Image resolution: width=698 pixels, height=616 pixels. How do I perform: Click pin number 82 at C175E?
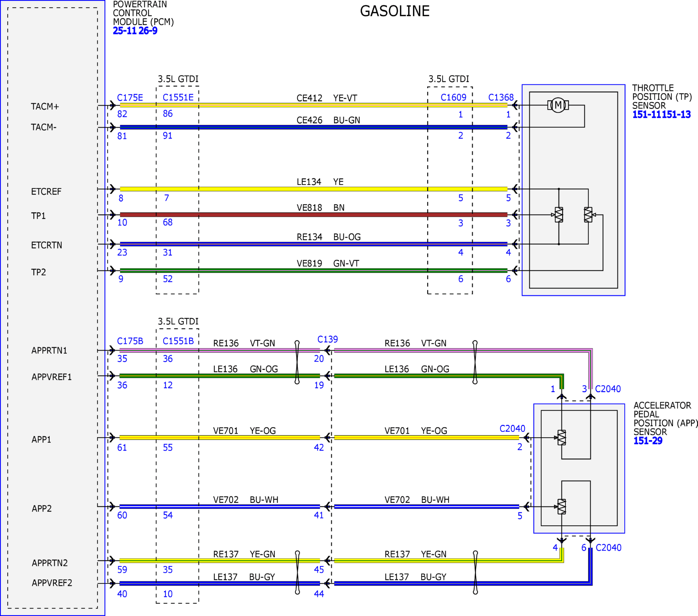point(122,114)
